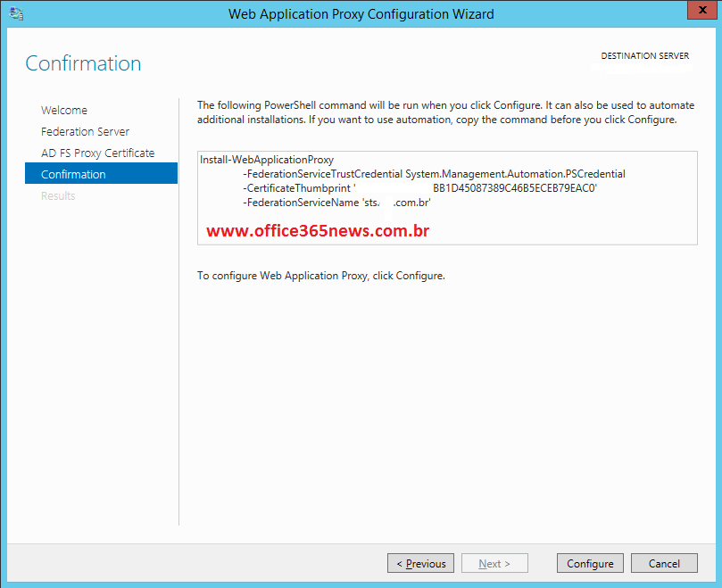Select the AD FS Proxy Certificate step
Screen dimensions: 722x588
pos(97,153)
